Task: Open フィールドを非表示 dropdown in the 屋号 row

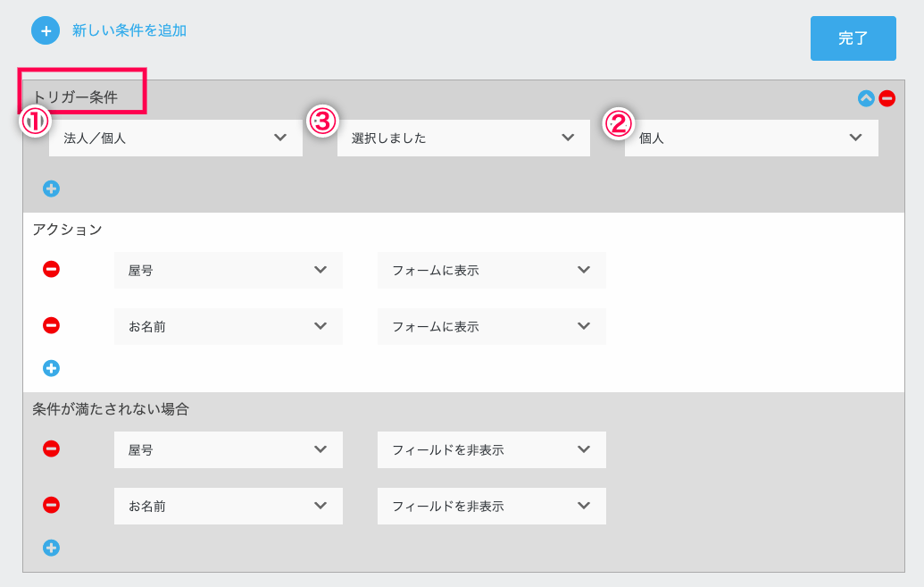Action: 492,449
